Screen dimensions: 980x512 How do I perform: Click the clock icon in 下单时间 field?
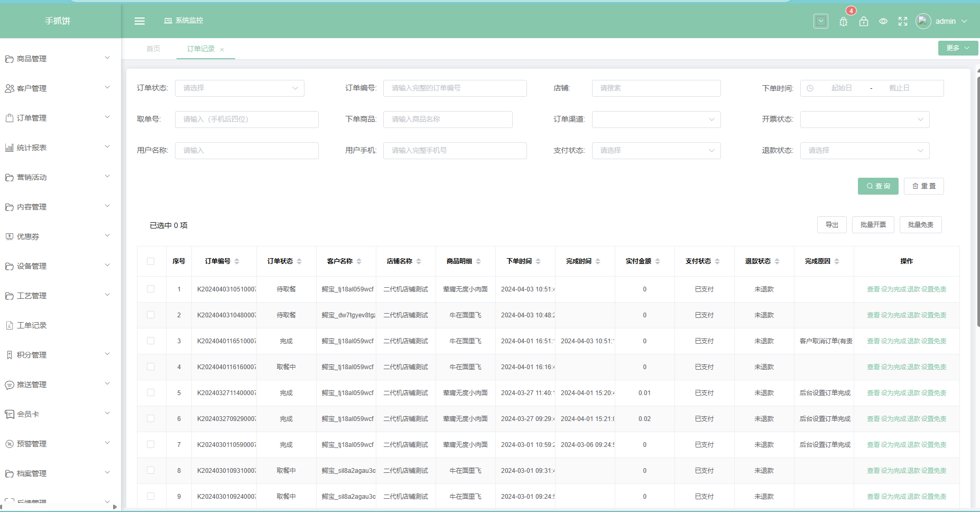(x=810, y=88)
